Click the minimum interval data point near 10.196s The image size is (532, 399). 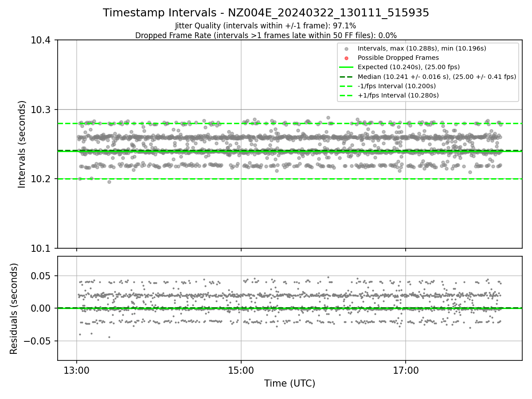tap(109, 182)
